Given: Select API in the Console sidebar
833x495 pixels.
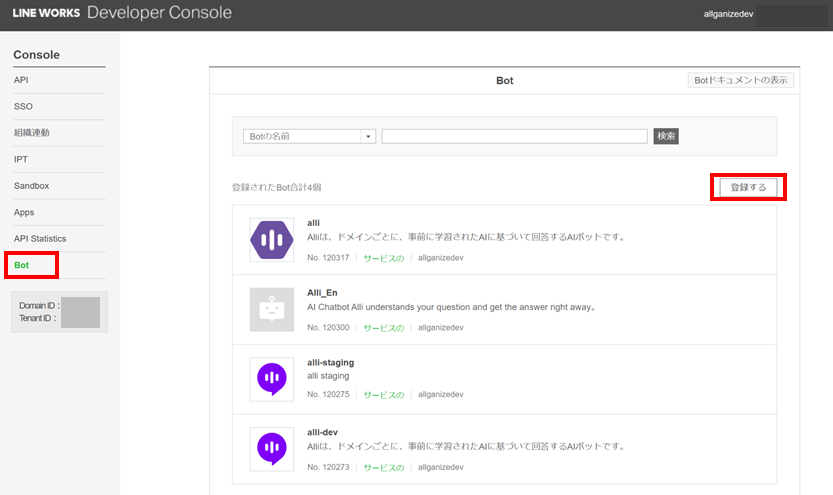Looking at the screenshot, I should coord(21,80).
